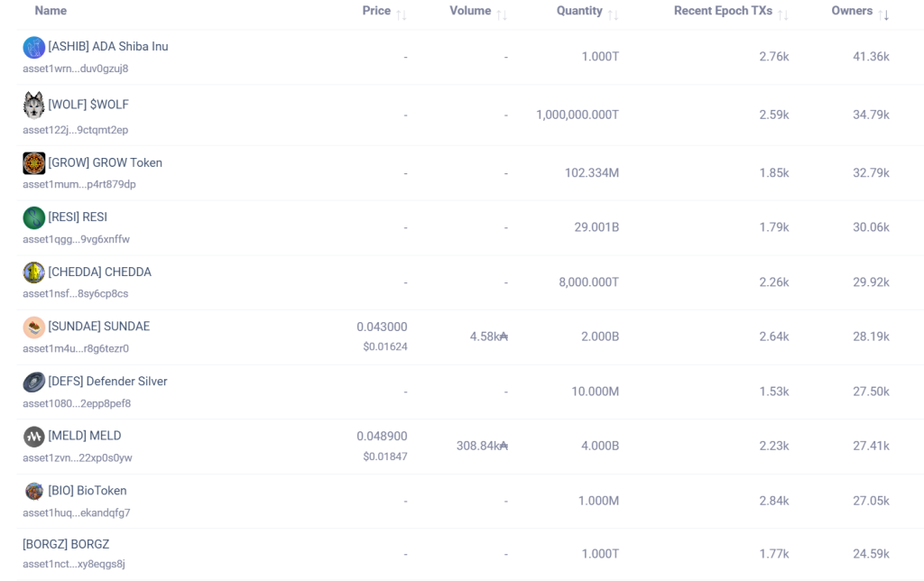This screenshot has height=581, width=924.
Task: Open the [SUNDAE] SUNDAE token link
Action: [x=99, y=326]
